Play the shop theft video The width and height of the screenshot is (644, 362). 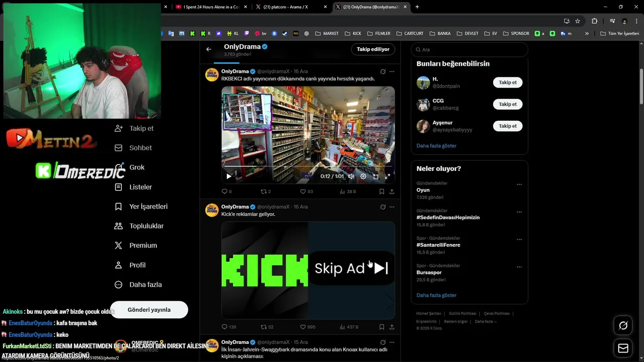click(x=229, y=176)
